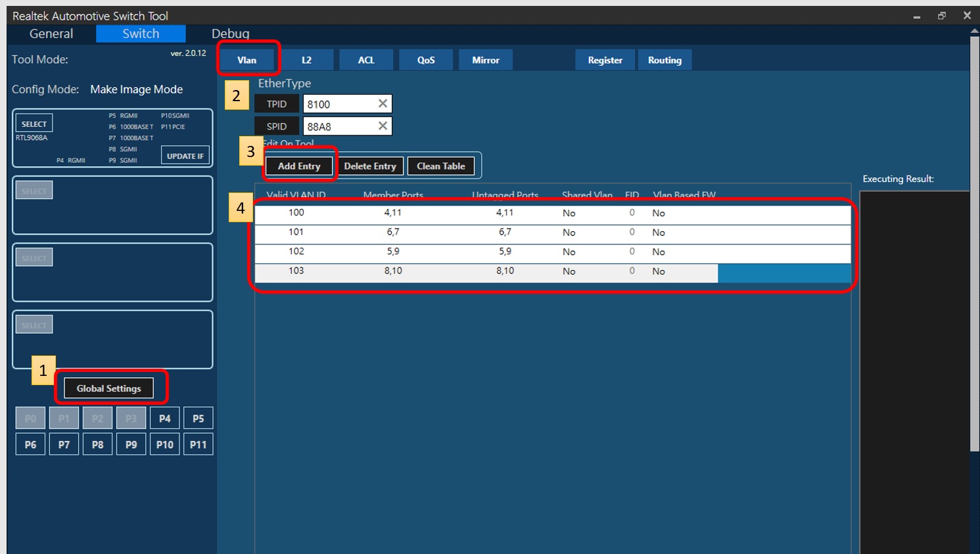Click the Make Image Mode text
Viewport: 980px width, 554px height.
click(x=137, y=89)
